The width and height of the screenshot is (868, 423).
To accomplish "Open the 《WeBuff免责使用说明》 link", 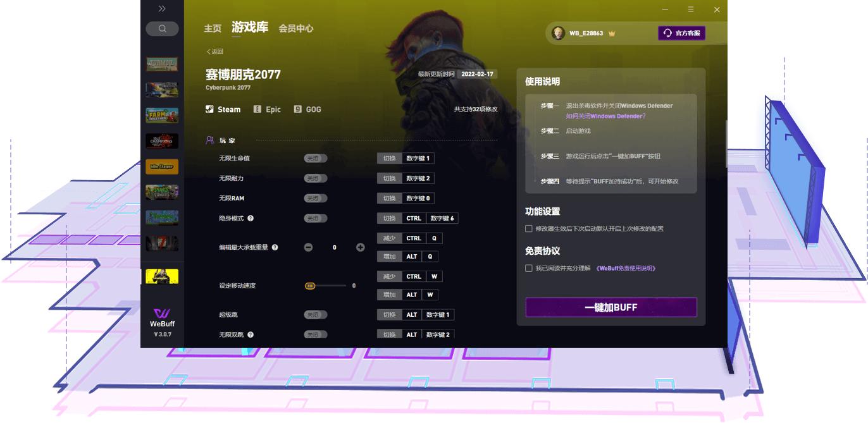I will coord(627,268).
